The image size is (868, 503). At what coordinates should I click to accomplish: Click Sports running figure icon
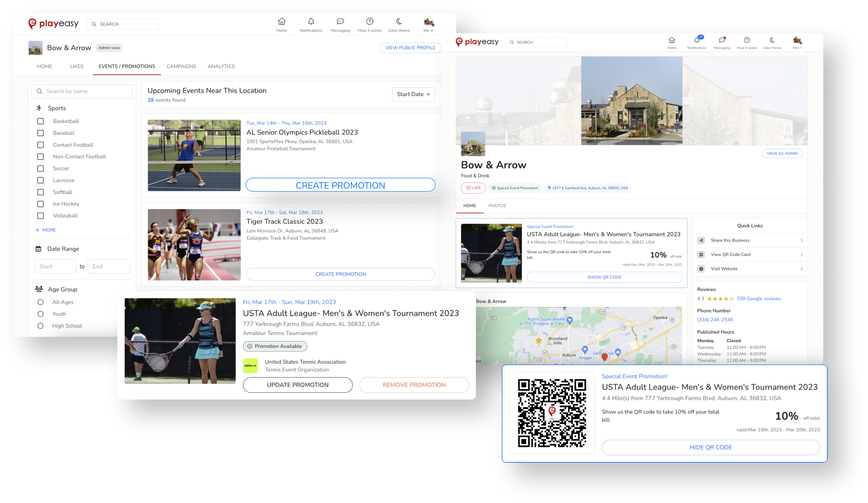(x=39, y=108)
